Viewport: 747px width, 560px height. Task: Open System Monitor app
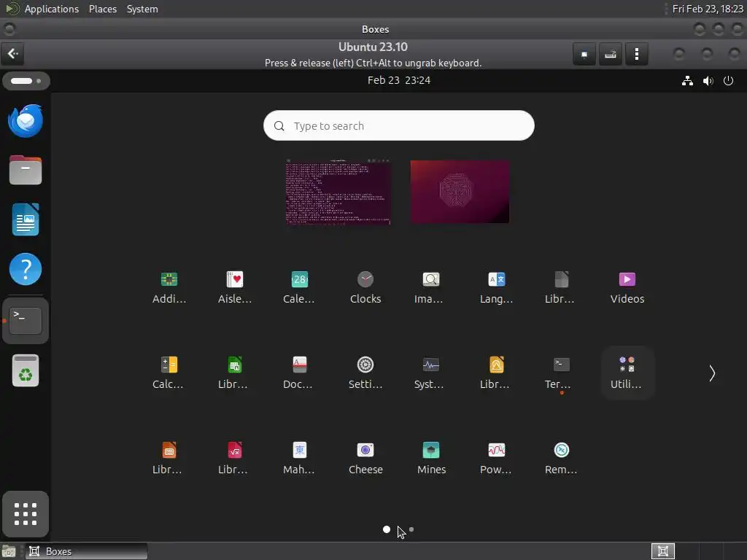click(430, 373)
